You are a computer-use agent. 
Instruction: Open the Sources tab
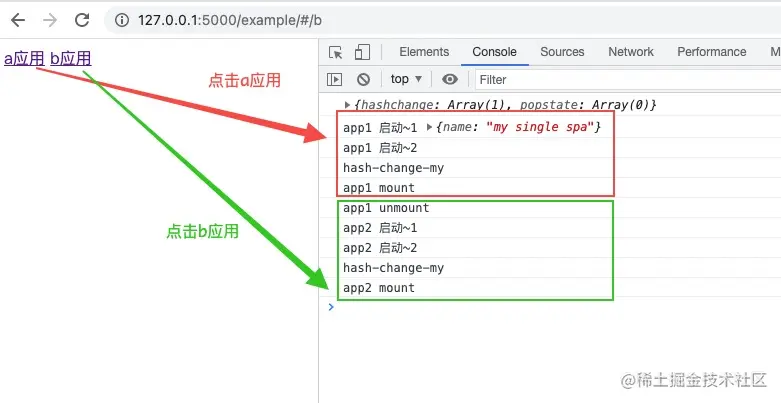point(562,52)
